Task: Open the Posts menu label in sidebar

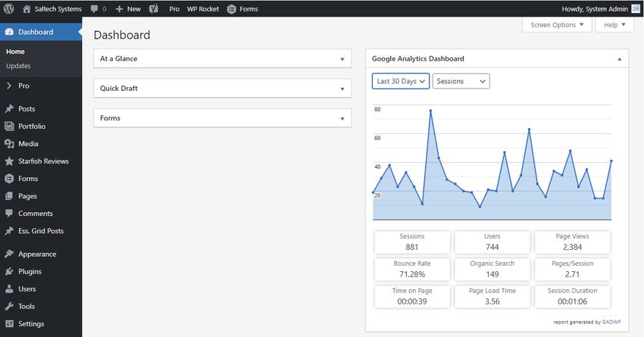Action: [x=27, y=109]
